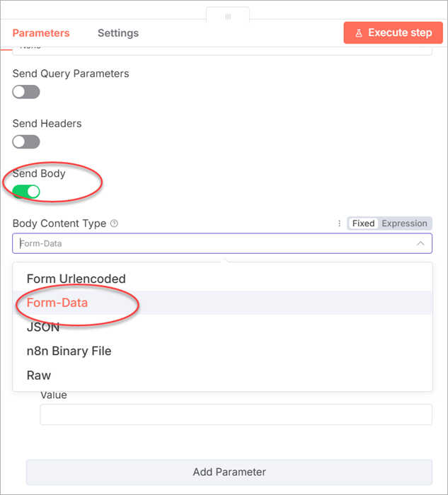Viewport: 448px width, 495px height.
Task: Grab the drag handle at the panel top
Action: tap(228, 16)
